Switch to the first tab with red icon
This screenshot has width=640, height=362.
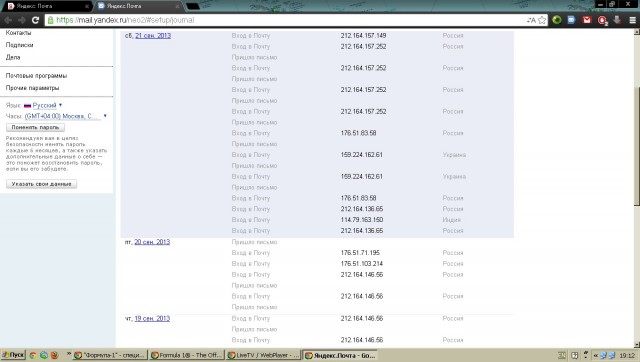pyautogui.click(x=46, y=6)
